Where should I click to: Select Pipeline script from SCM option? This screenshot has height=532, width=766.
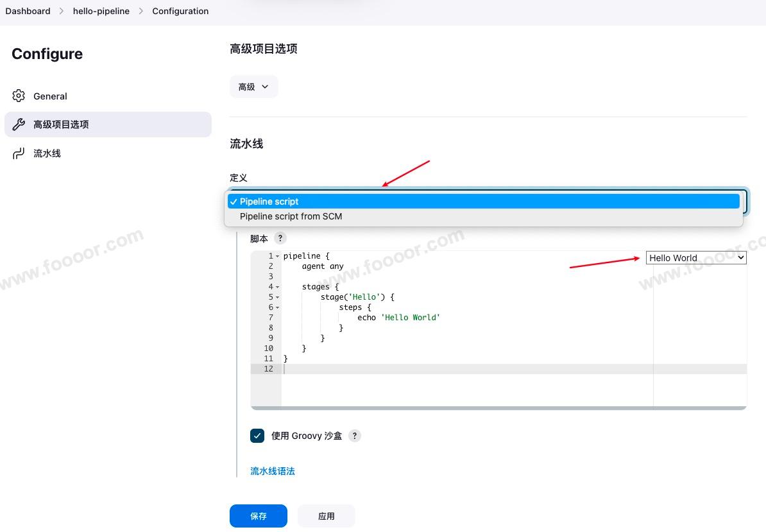[291, 216]
